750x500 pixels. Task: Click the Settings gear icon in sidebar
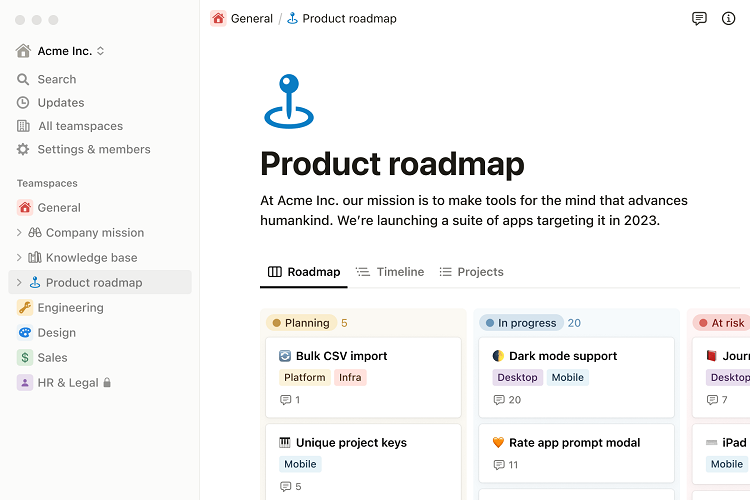click(23, 149)
